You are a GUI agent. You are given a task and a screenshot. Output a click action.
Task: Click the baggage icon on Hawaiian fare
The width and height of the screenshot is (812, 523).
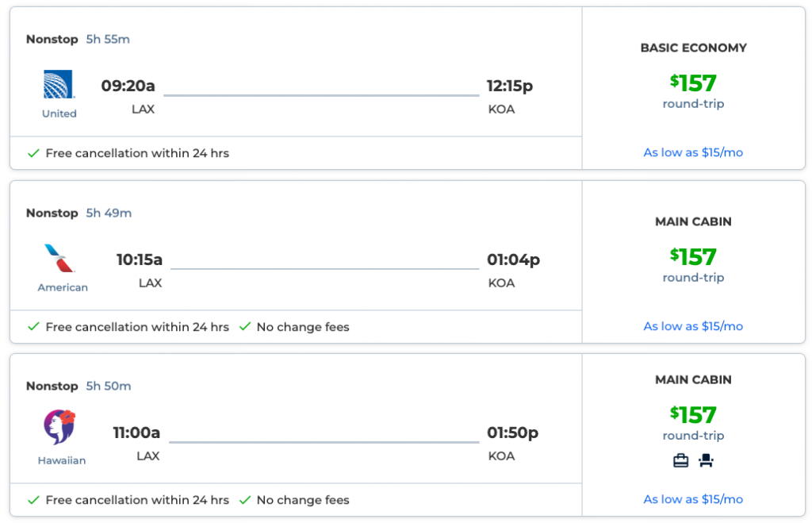point(680,460)
